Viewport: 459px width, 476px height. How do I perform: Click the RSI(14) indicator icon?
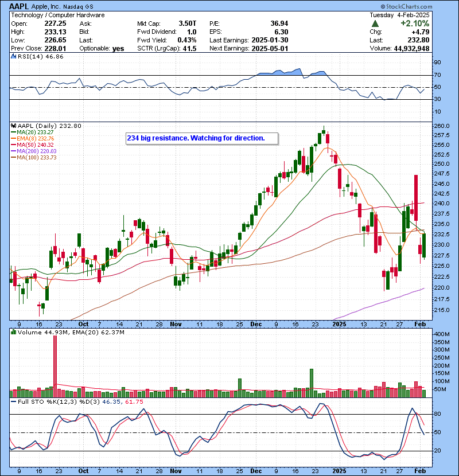(13, 56)
